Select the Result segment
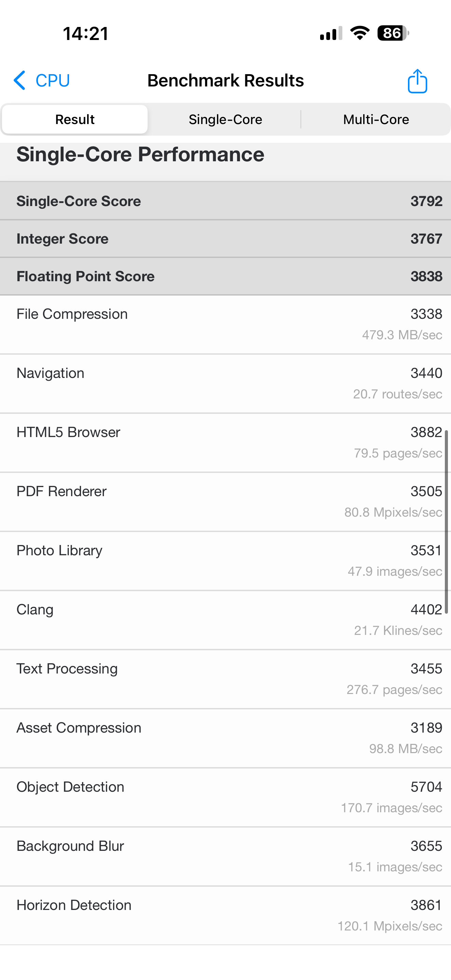The width and height of the screenshot is (451, 980). click(x=75, y=120)
